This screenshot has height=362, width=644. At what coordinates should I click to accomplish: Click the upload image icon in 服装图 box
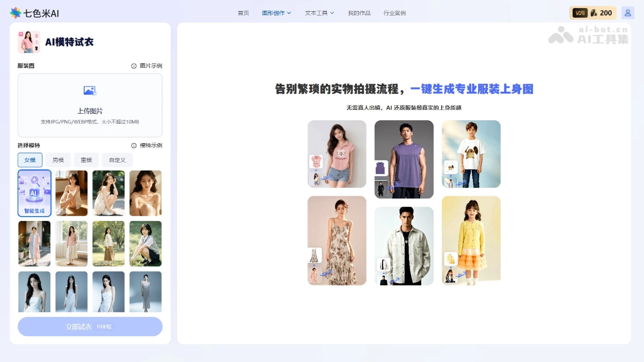(x=90, y=91)
